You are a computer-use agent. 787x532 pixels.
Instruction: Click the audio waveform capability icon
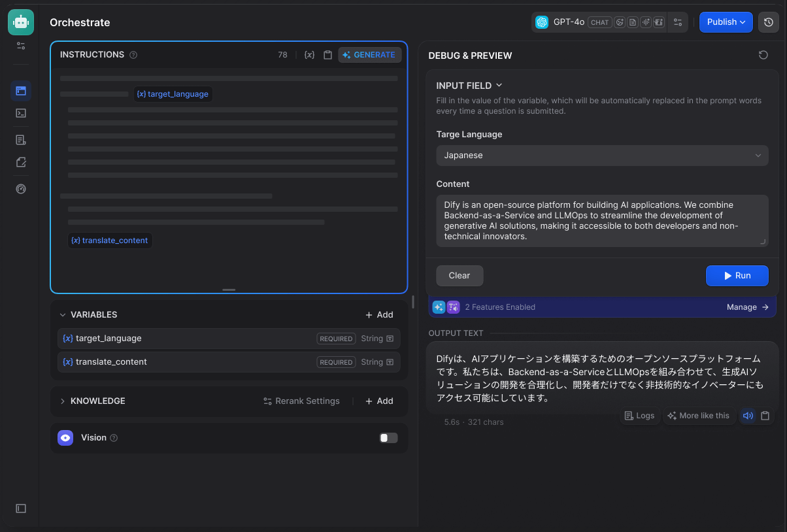tap(646, 22)
